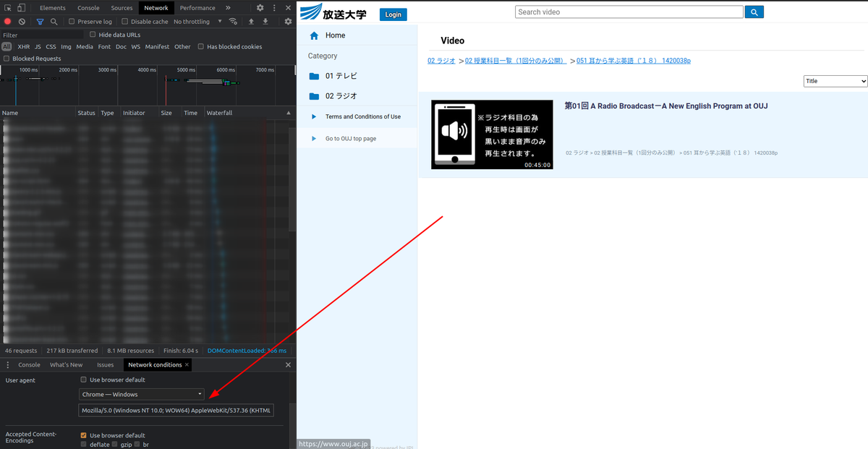Uncheck Accepted Content-Encodings Use browser default
Image resolution: width=868 pixels, height=449 pixels.
point(84,435)
